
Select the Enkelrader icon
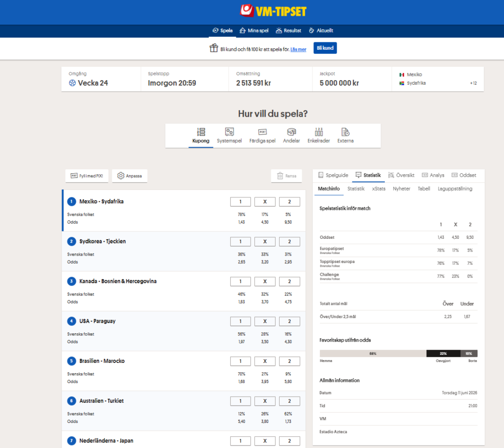coord(318,132)
